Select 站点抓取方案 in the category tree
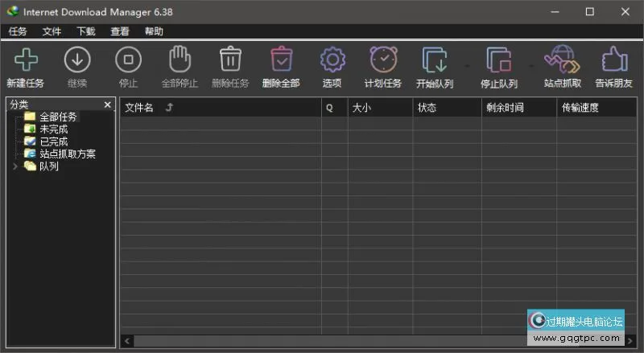The height and width of the screenshot is (353, 644). coord(67,154)
